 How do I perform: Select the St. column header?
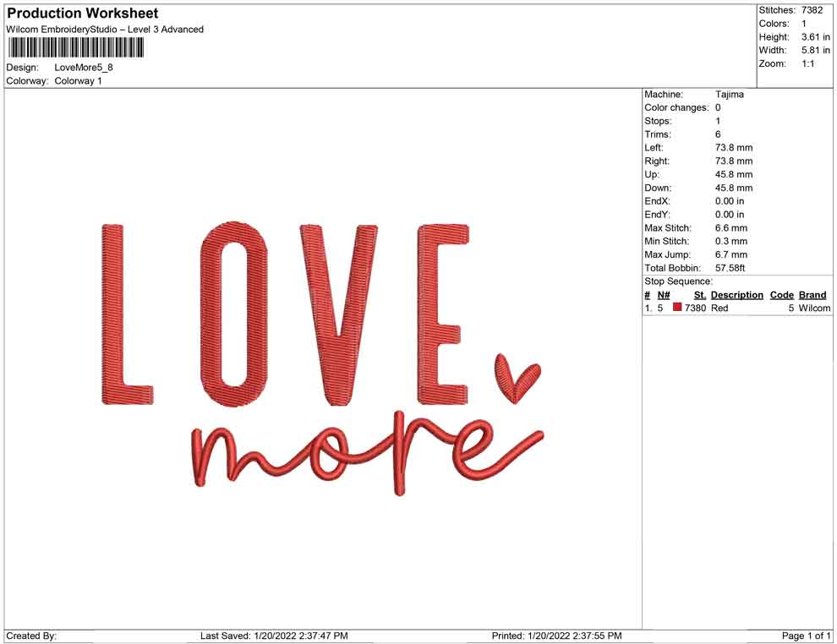coord(699,294)
